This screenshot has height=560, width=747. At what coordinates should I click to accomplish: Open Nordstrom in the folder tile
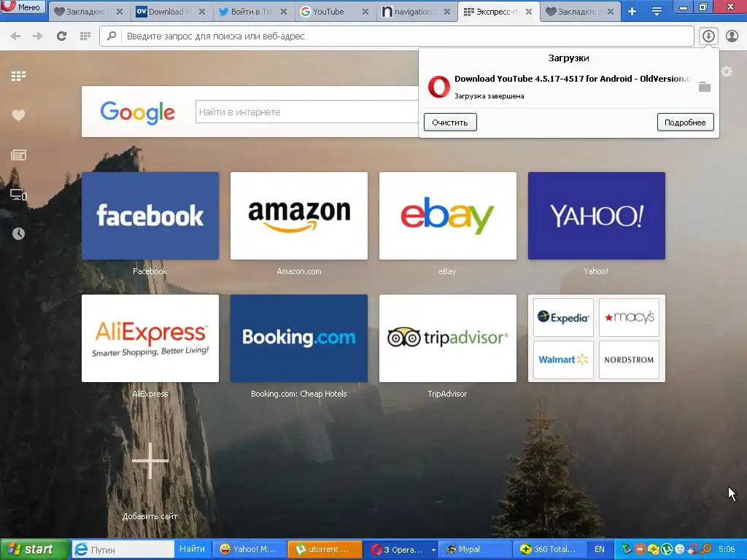pyautogui.click(x=629, y=359)
